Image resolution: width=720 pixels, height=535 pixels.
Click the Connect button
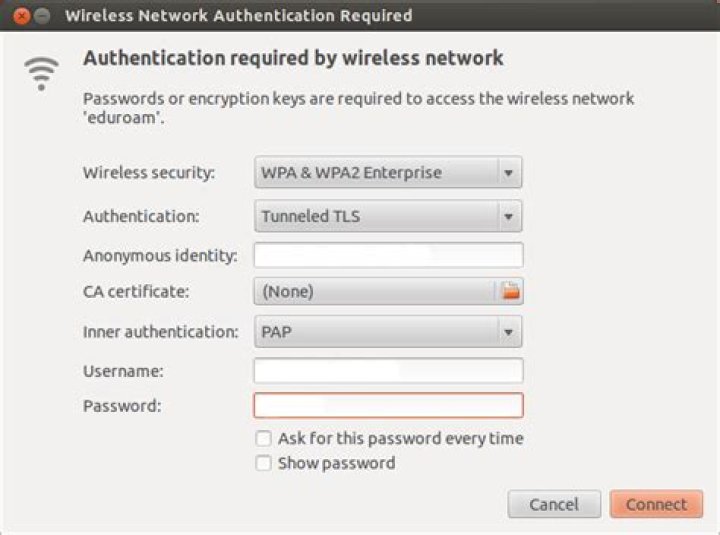coord(656,504)
